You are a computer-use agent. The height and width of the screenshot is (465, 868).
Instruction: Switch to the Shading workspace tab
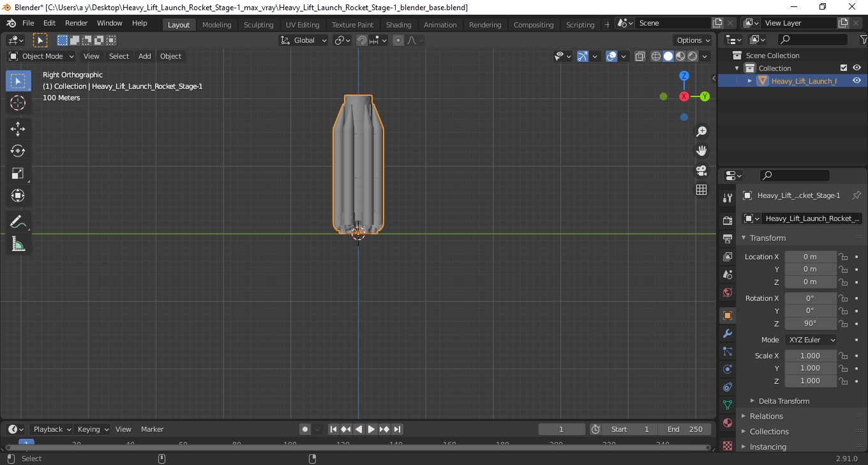[398, 25]
